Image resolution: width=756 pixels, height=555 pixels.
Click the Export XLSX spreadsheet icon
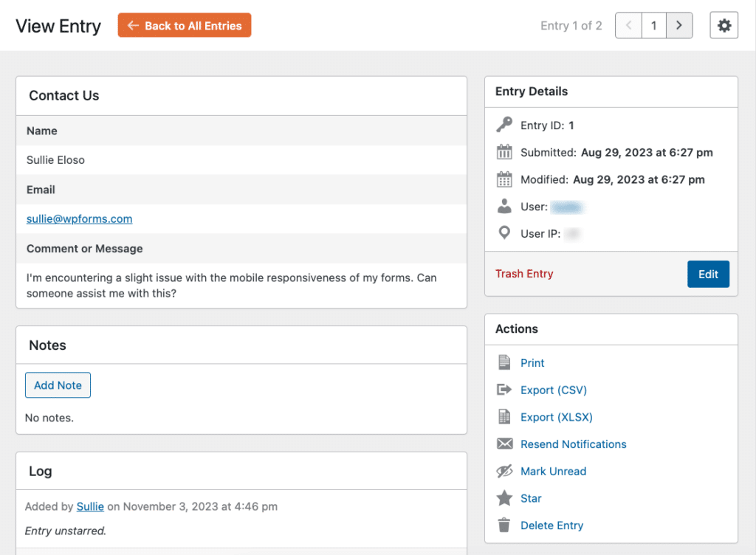[x=504, y=417]
